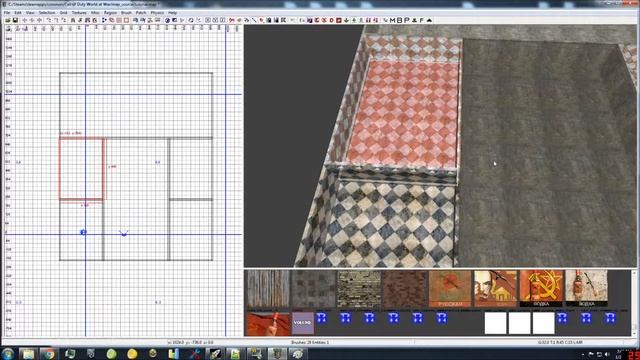Open the View menu
This screenshot has width=640, height=360.
30,13
